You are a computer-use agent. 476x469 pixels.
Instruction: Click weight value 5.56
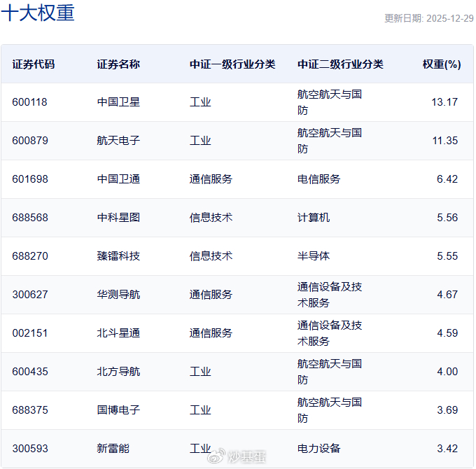click(x=447, y=218)
